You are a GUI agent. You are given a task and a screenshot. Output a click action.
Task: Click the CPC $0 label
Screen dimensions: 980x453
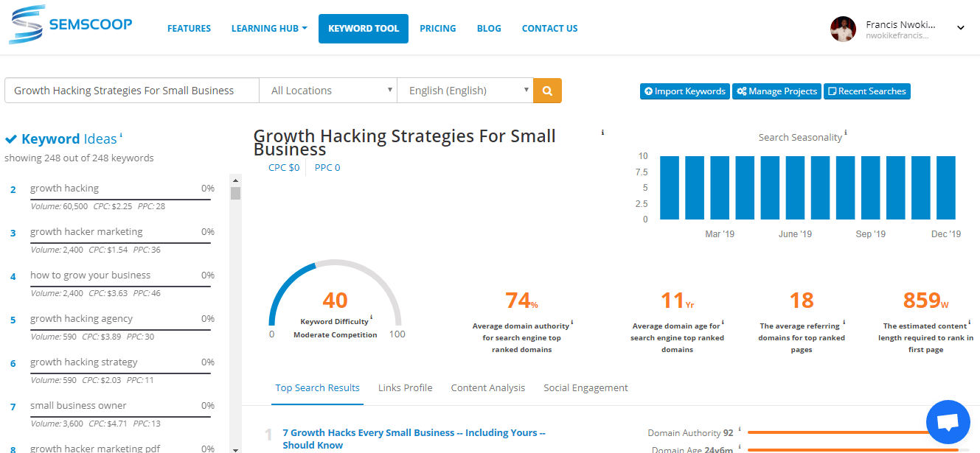pyautogui.click(x=284, y=168)
